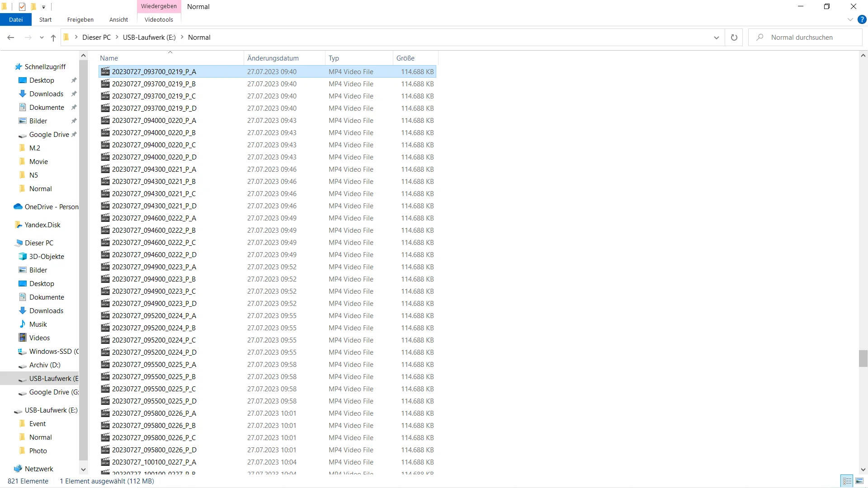Screen dimensions: 868x488
Task: Open the chevron after Dieser PC in the breadcrumb
Action: click(117, 37)
